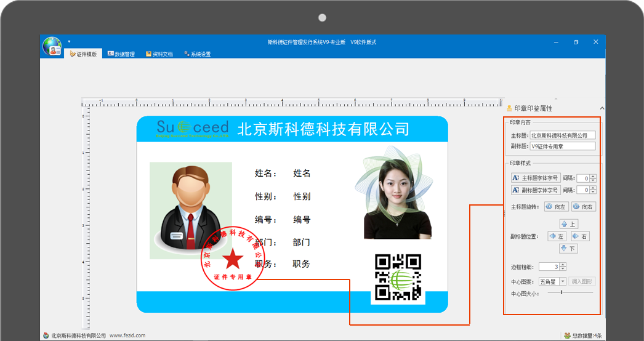The width and height of the screenshot is (644, 341).
Task: Go to the 资料文档 tab
Action: coord(159,54)
